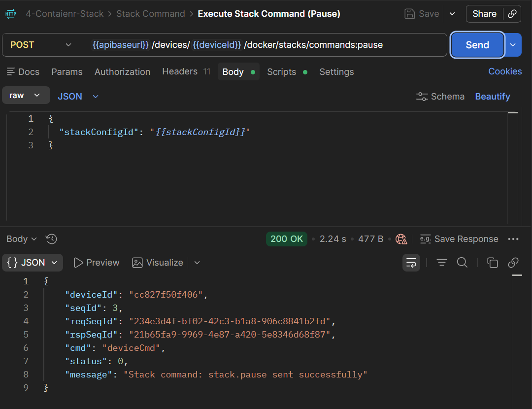Click the 4-Contaienr-Stack breadcrumb
The width and height of the screenshot is (532, 409).
(65, 14)
